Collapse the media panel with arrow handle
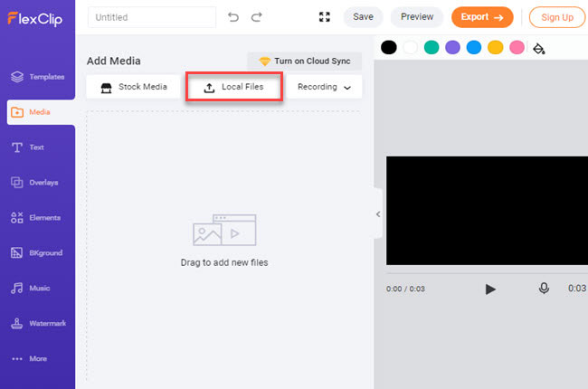 tap(378, 214)
